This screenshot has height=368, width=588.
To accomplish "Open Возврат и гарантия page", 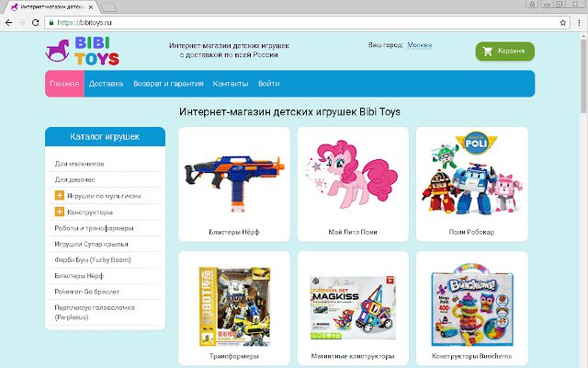I will pyautogui.click(x=168, y=84).
